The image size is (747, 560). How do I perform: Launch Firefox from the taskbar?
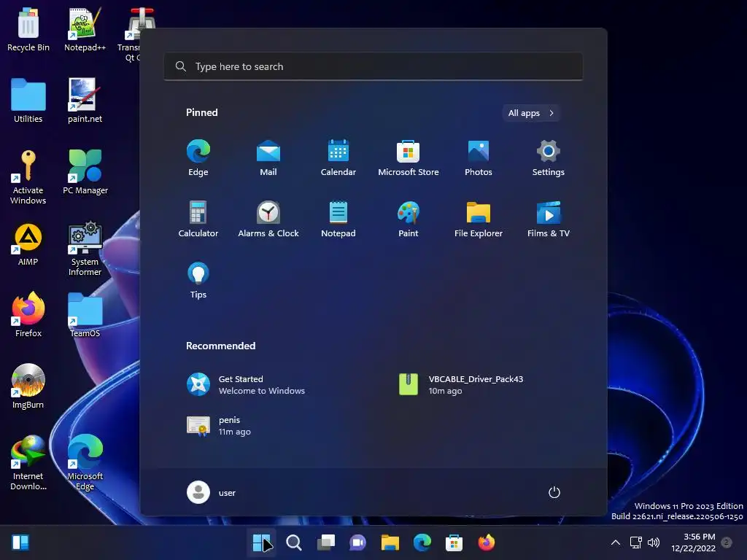(x=487, y=542)
